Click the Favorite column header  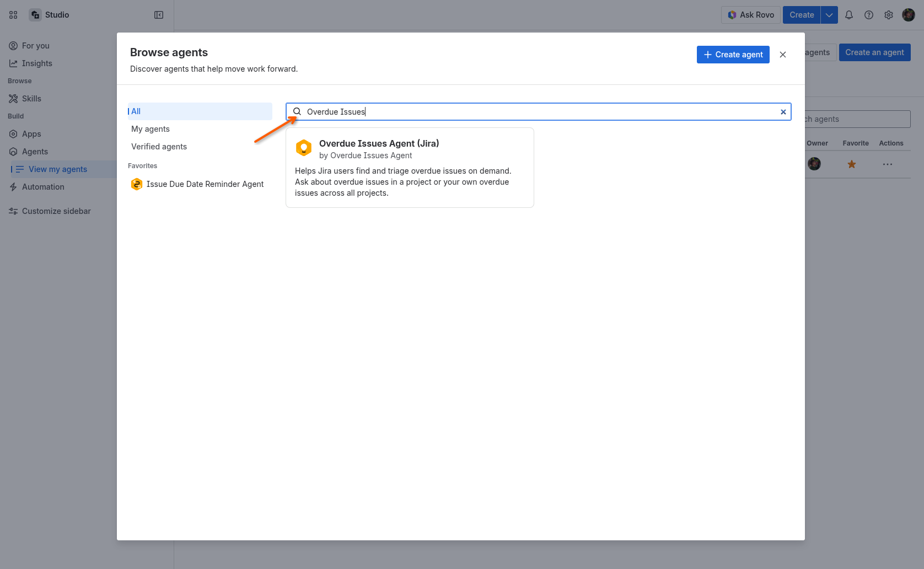[856, 143]
